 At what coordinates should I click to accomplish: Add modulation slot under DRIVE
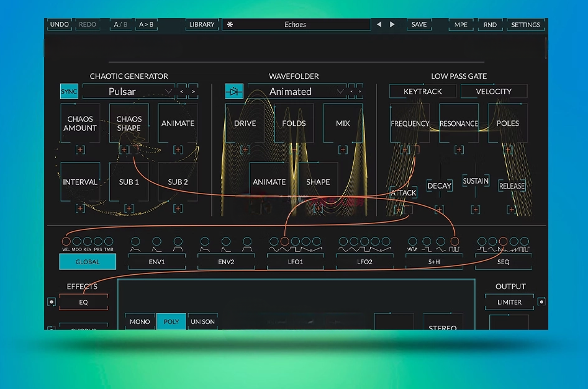(x=245, y=150)
